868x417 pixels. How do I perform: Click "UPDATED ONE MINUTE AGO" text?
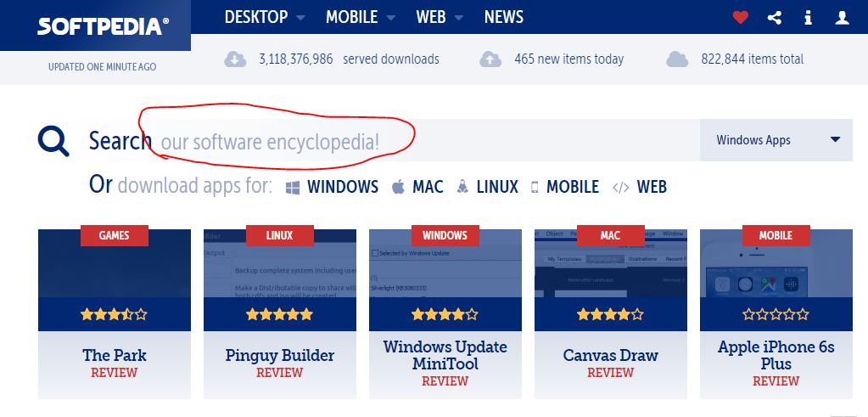(103, 67)
